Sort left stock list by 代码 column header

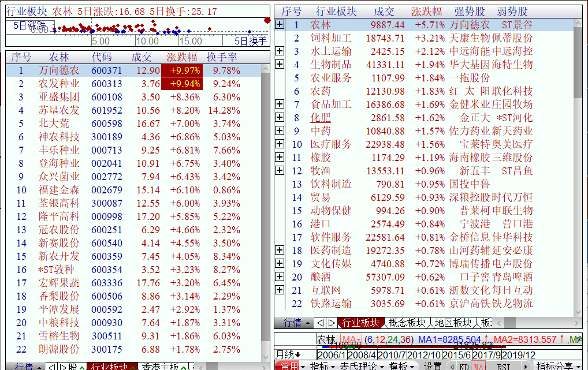[x=102, y=57]
